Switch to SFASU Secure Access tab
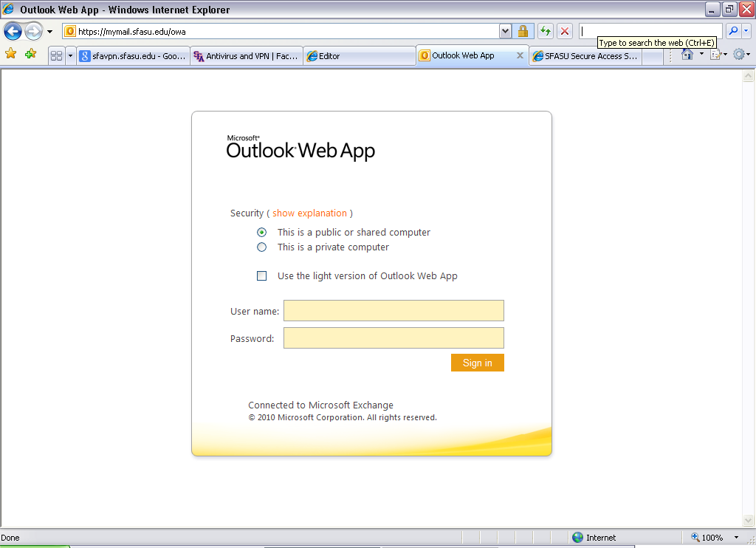Image resolution: width=756 pixels, height=548 pixels. pos(585,56)
